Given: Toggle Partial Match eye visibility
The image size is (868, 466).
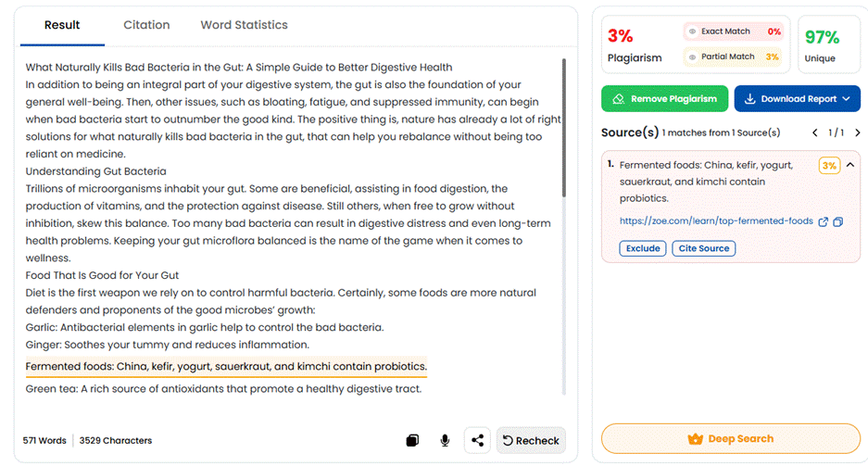Looking at the screenshot, I should click(692, 57).
